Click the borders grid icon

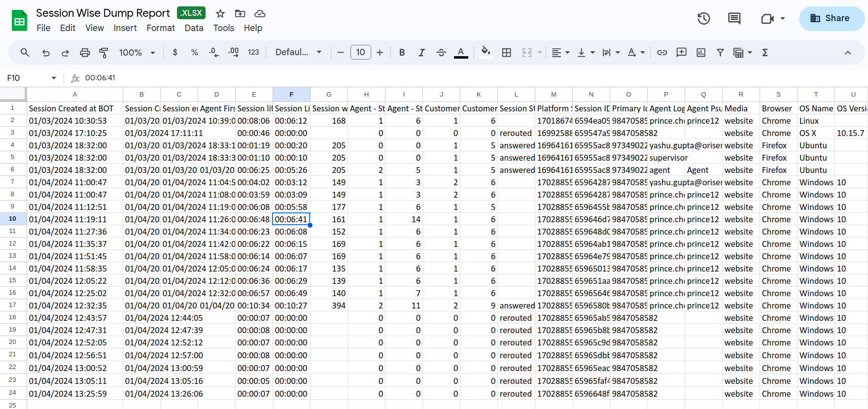tap(506, 53)
